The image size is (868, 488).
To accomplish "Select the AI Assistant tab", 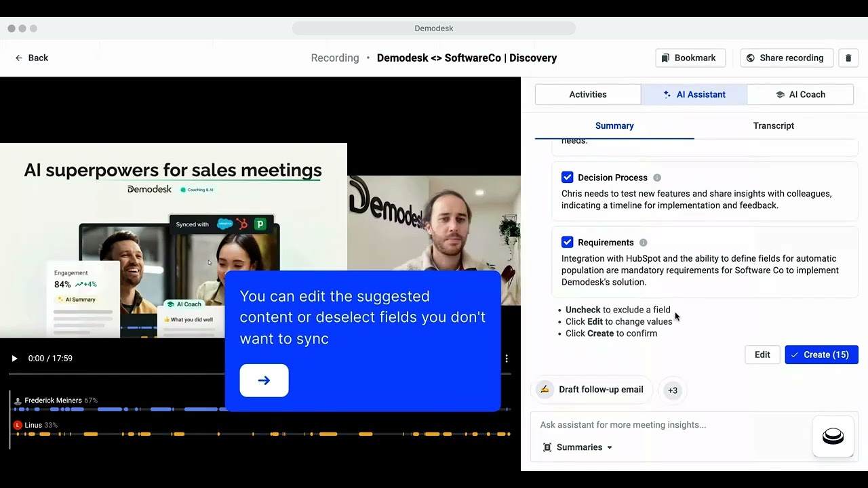I will 694,94.
